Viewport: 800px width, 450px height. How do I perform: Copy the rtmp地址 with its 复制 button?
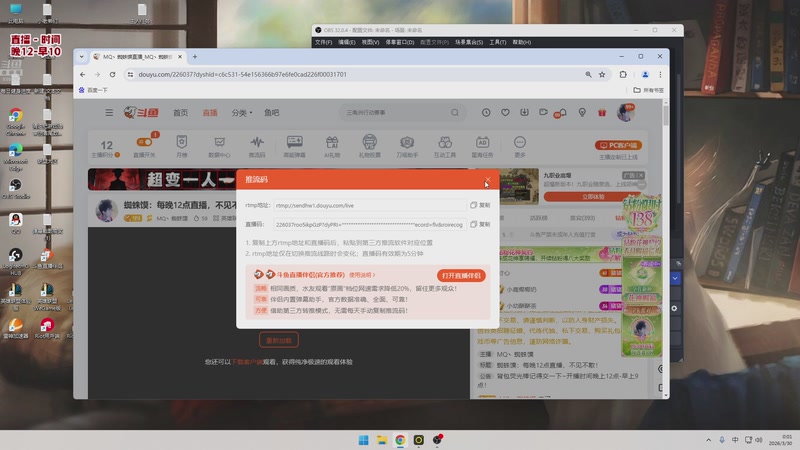(x=480, y=205)
